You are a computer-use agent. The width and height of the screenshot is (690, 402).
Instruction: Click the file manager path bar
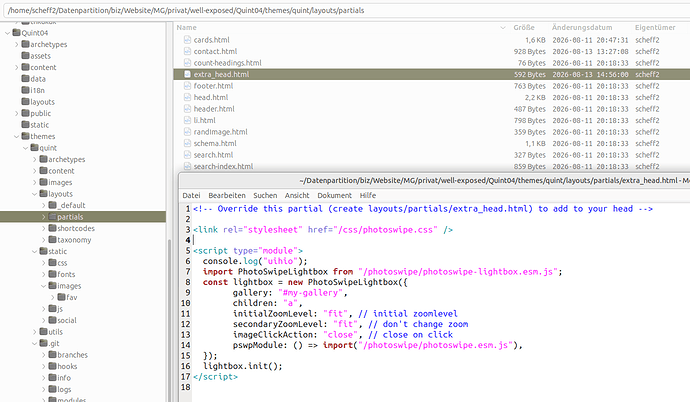347,10
